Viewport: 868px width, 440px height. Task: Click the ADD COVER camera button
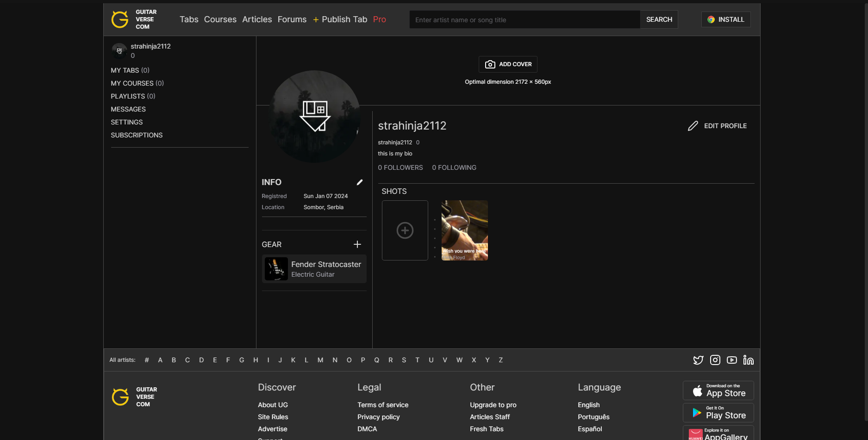508,64
